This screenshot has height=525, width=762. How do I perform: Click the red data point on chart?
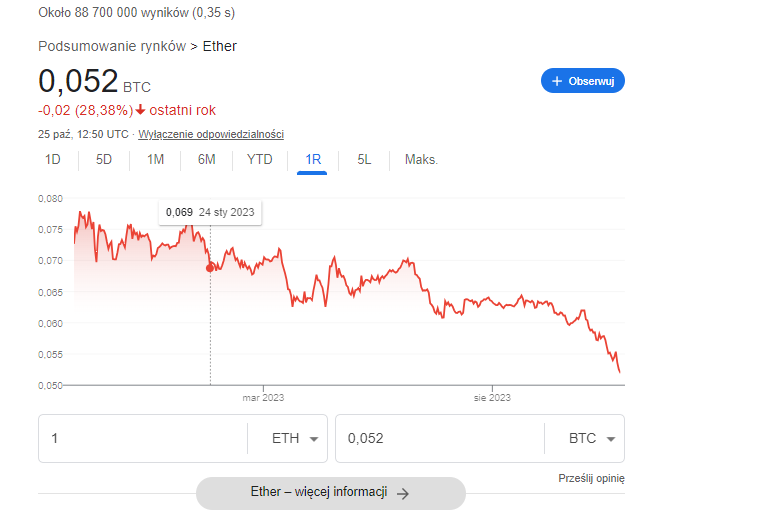pyautogui.click(x=209, y=267)
